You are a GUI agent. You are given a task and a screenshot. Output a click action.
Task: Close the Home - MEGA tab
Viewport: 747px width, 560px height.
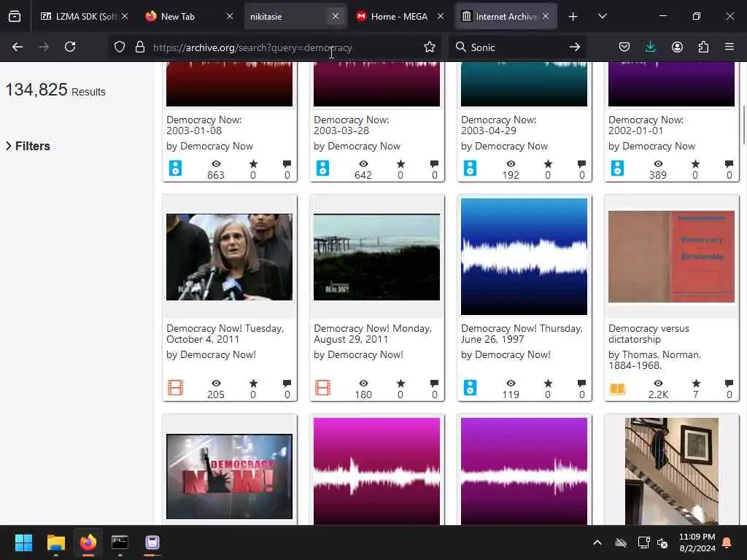coord(441,17)
